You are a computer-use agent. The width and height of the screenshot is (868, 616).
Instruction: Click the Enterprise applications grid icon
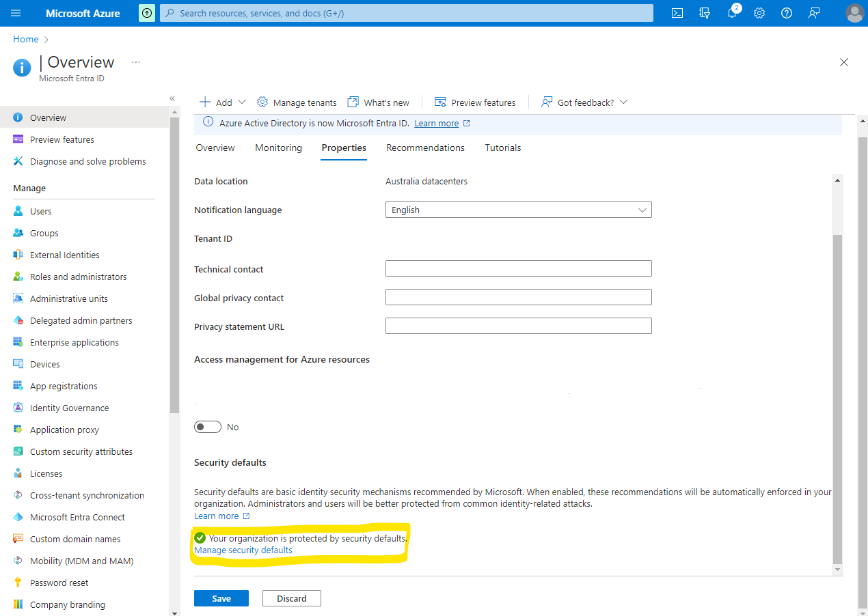(18, 342)
